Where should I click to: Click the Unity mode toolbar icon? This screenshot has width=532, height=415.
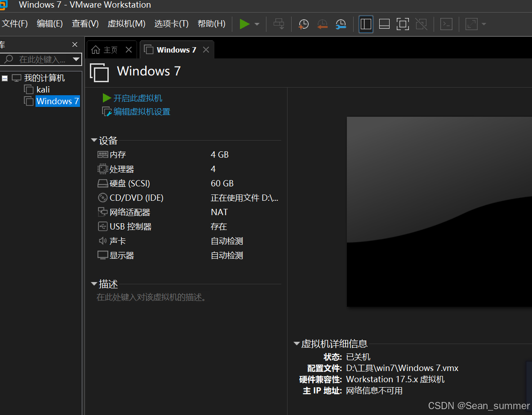tap(421, 24)
